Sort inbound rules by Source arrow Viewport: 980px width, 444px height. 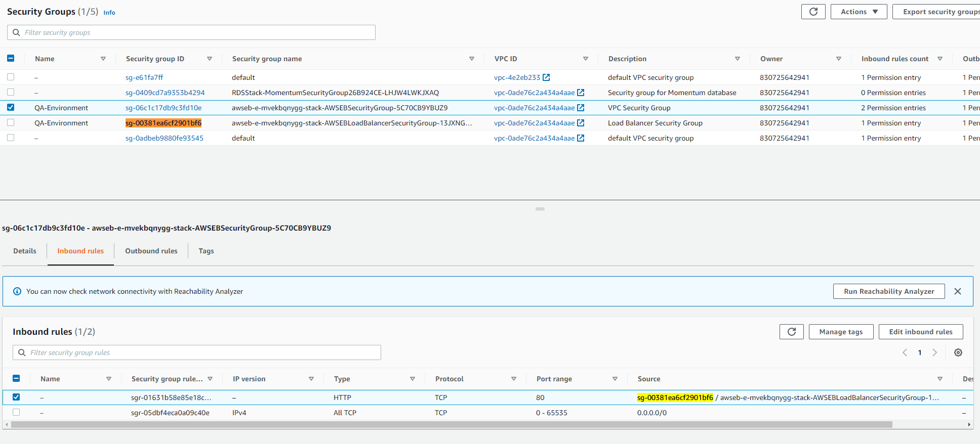coord(940,379)
